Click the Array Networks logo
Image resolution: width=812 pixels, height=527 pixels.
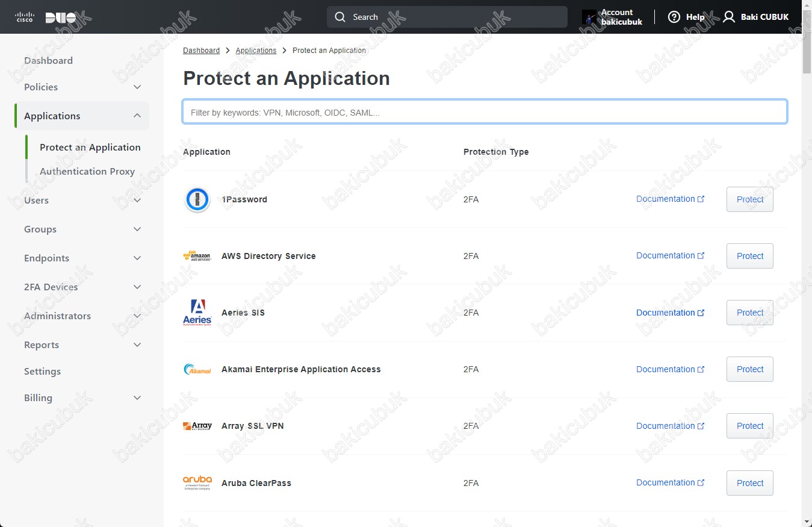[x=197, y=426]
